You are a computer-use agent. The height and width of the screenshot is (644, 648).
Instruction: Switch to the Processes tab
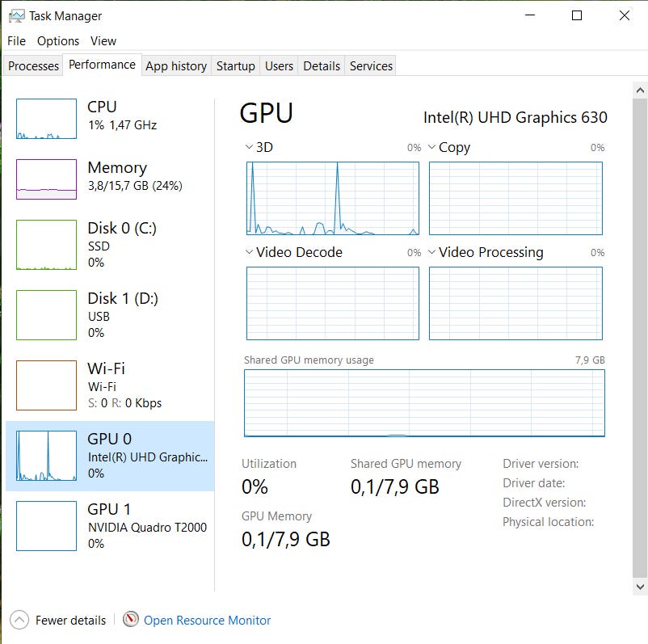pos(34,66)
